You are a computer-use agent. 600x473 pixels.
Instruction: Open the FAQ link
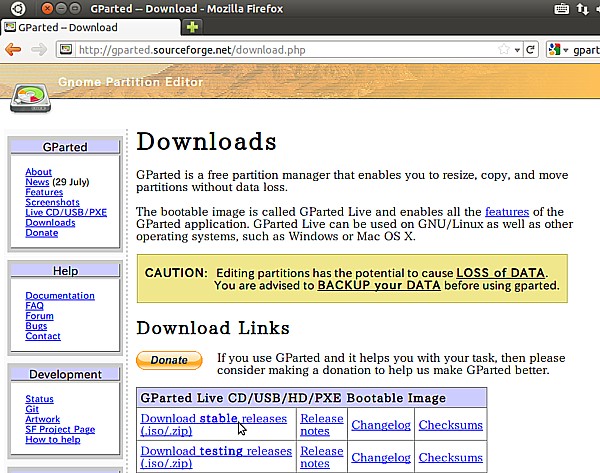(34, 306)
